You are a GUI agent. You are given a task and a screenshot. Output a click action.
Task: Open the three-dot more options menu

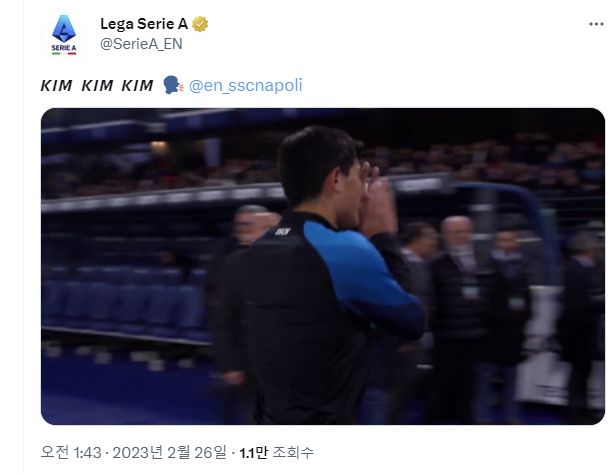click(x=596, y=24)
